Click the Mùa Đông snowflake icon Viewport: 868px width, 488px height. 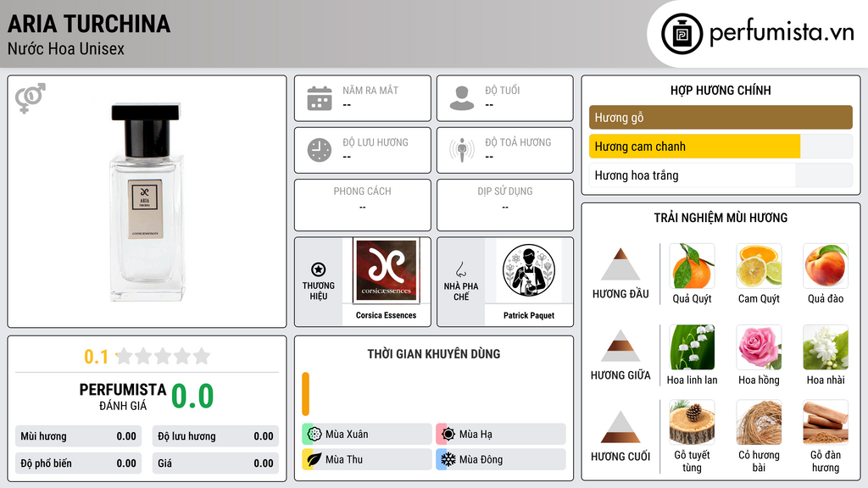[448, 459]
